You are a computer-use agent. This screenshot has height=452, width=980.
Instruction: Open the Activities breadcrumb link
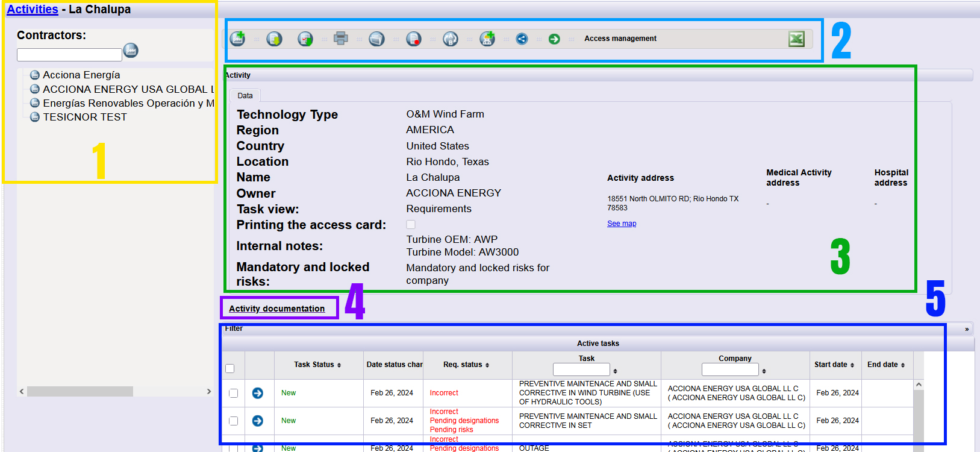(x=33, y=10)
